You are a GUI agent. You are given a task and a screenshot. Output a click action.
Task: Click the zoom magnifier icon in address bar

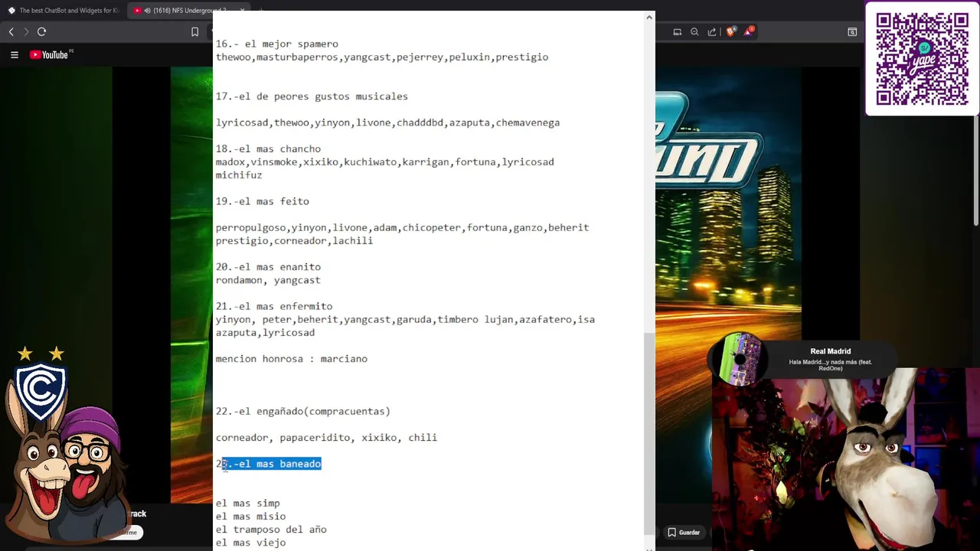pyautogui.click(x=694, y=31)
